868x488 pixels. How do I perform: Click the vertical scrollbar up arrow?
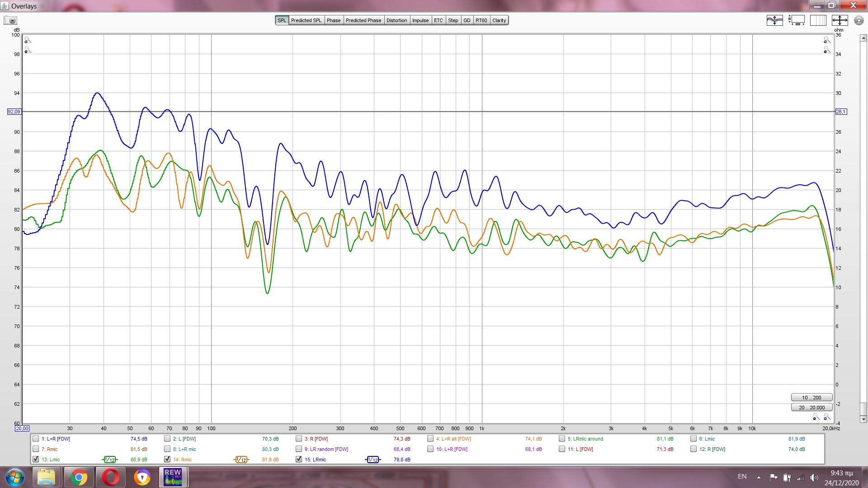coord(863,38)
